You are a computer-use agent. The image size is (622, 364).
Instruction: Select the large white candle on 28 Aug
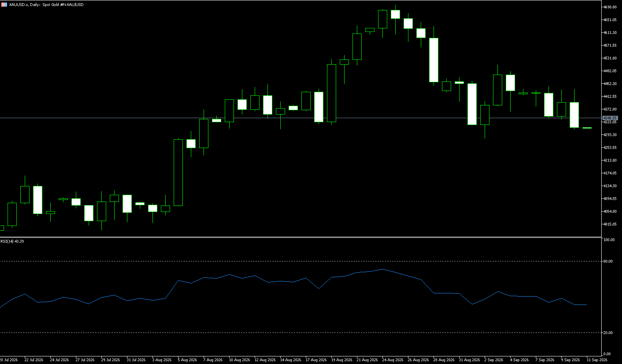click(434, 60)
